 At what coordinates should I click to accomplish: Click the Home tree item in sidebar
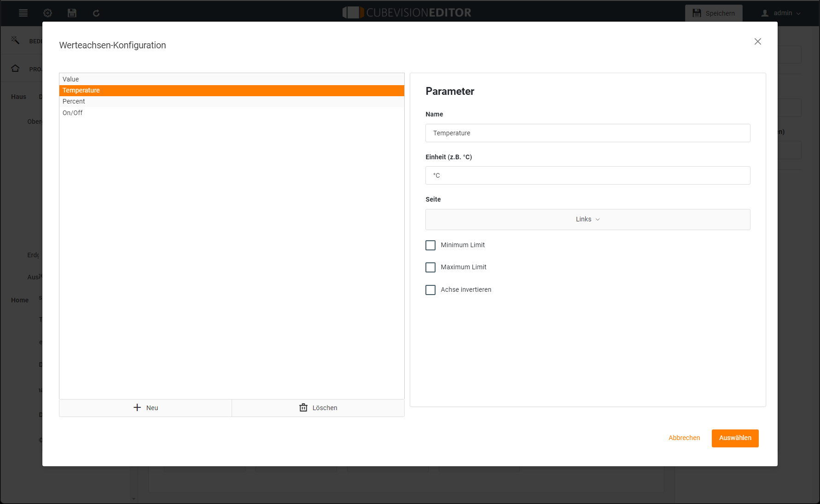[x=20, y=300]
